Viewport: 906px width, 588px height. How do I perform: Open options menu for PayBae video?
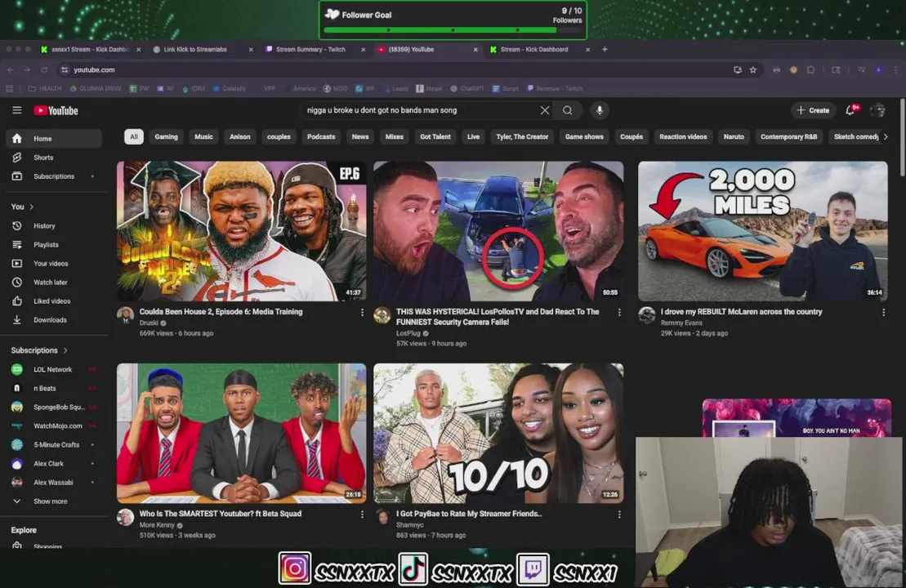tap(619, 514)
